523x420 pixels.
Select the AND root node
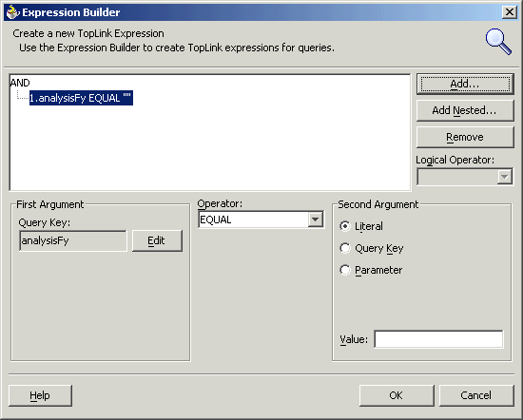[x=20, y=83]
